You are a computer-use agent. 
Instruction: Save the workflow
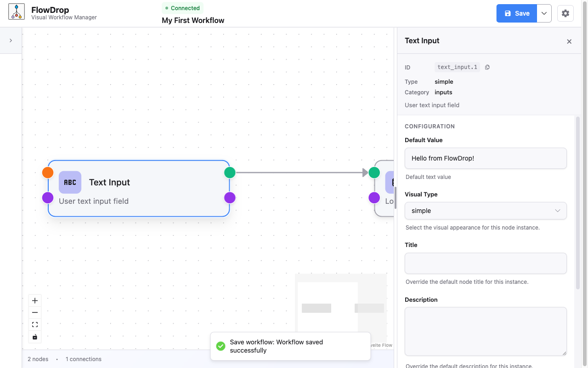coord(516,13)
